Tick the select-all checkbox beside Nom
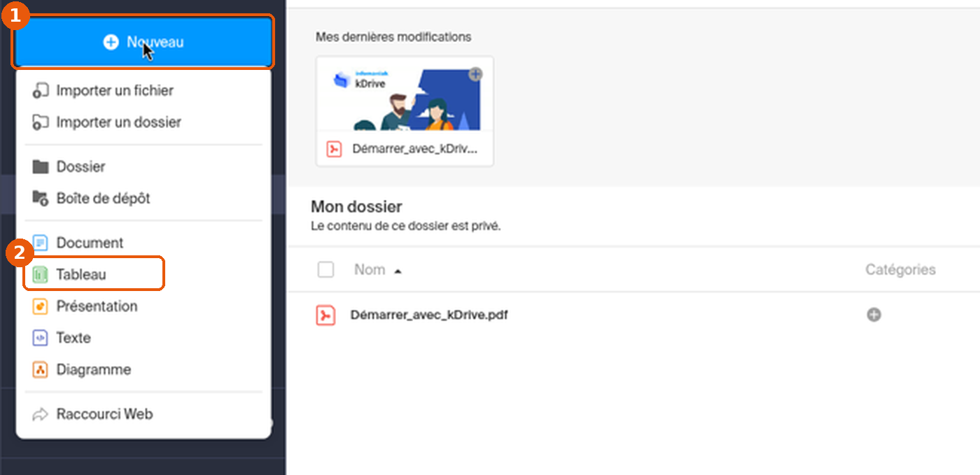 coord(326,269)
